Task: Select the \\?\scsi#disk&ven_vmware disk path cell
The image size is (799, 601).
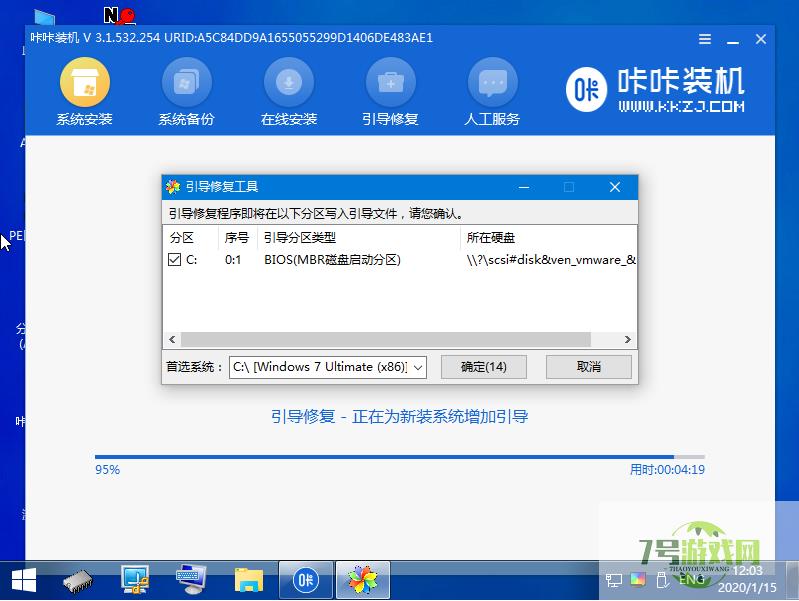Action: (551, 260)
